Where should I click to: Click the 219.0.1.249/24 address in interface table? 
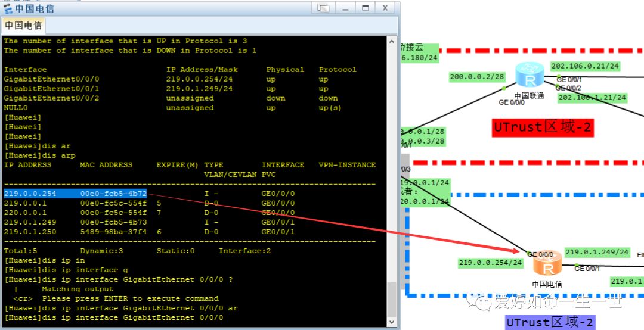[199, 89]
